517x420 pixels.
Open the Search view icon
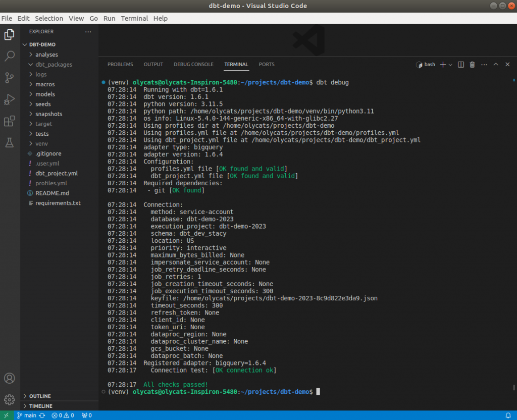(9, 56)
